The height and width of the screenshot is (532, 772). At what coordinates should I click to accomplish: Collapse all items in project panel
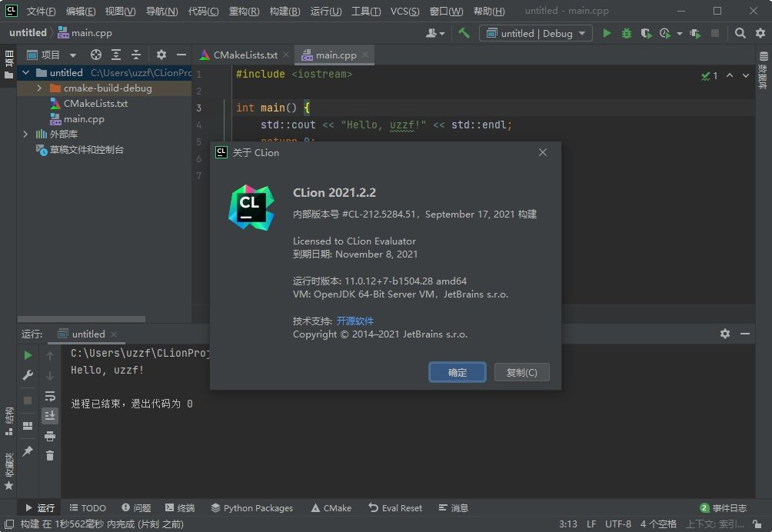click(x=136, y=55)
